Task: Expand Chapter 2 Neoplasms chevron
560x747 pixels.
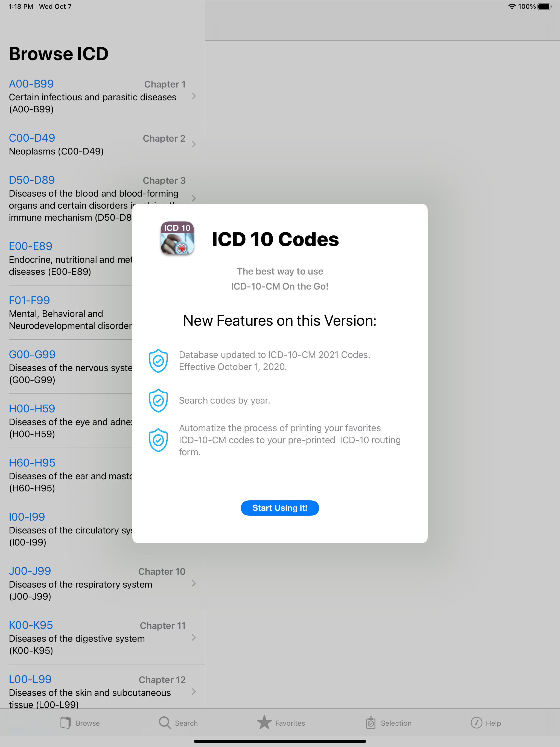Action: pyautogui.click(x=194, y=144)
